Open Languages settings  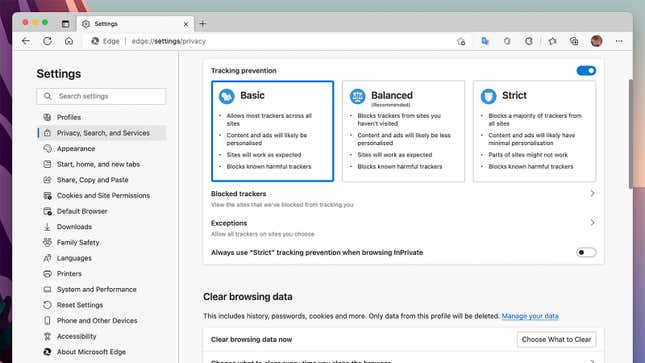point(102,258)
